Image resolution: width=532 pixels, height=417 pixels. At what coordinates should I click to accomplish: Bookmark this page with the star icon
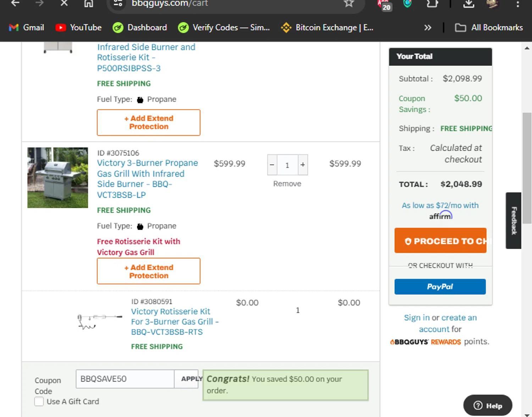(349, 3)
